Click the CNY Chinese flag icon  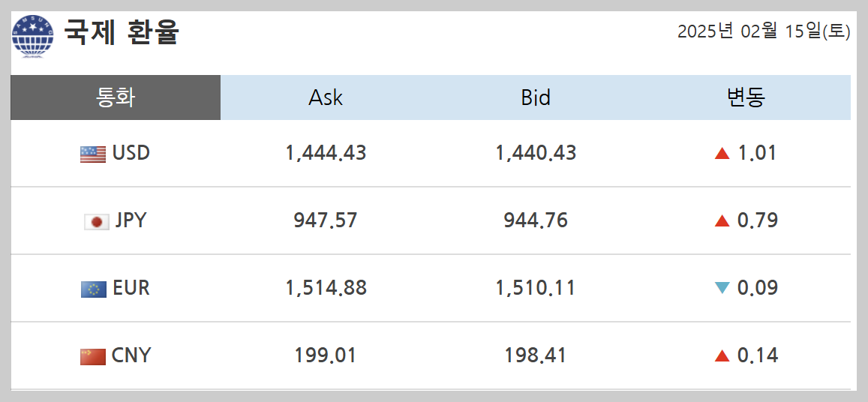(93, 356)
